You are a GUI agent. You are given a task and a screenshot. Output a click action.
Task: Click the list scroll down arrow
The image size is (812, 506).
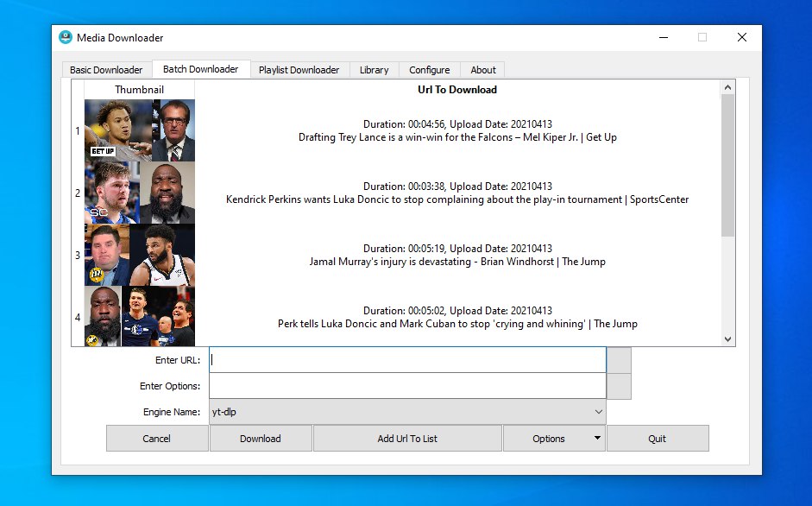(x=727, y=339)
